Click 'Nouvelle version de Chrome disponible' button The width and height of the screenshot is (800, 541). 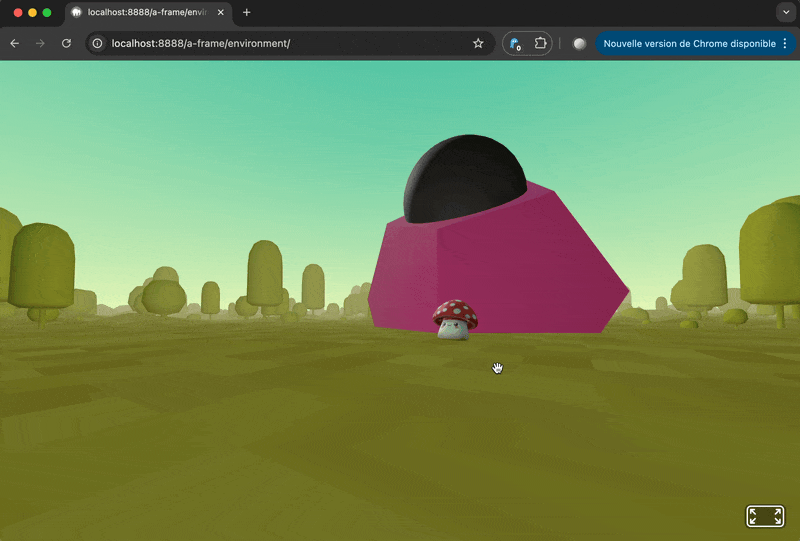pos(688,44)
